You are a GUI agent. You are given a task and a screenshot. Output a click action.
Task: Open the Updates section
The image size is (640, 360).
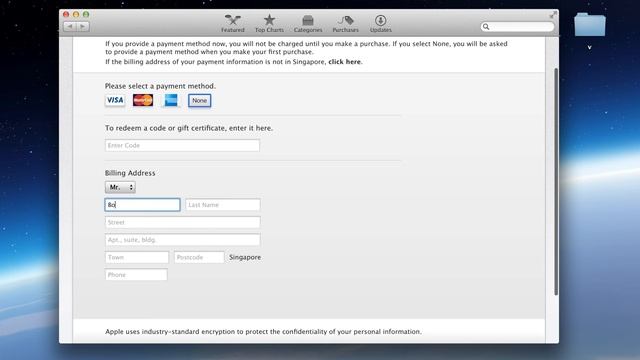[380, 24]
